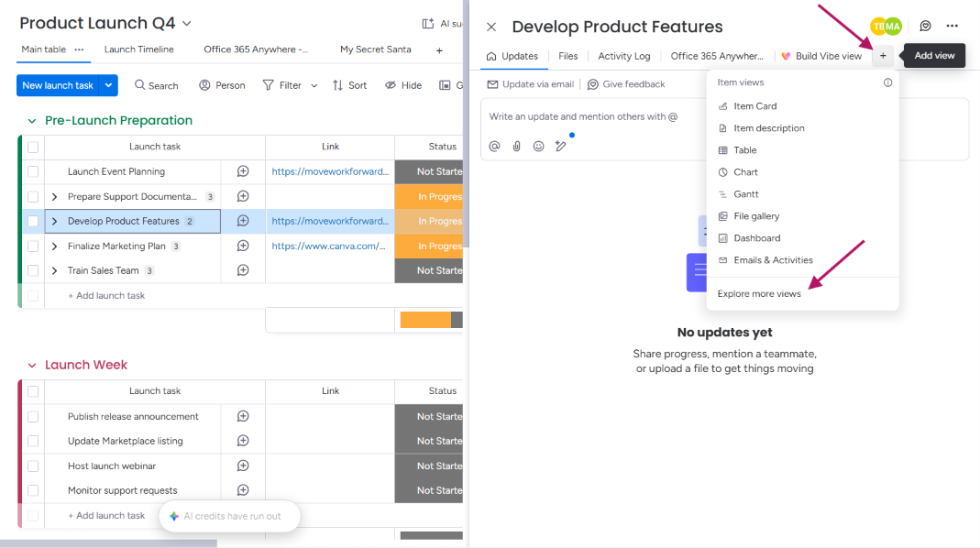Open the Filter options chevron
Viewport: 980px width, 548px height.
click(x=314, y=85)
